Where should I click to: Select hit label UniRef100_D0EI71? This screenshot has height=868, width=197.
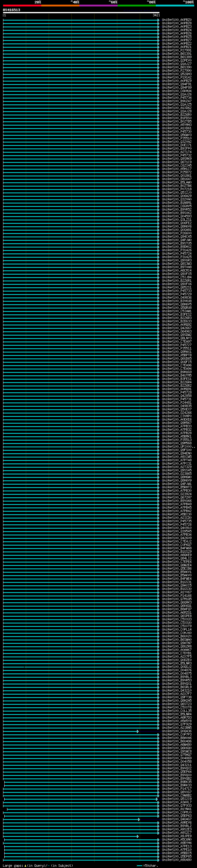(177, 145)
